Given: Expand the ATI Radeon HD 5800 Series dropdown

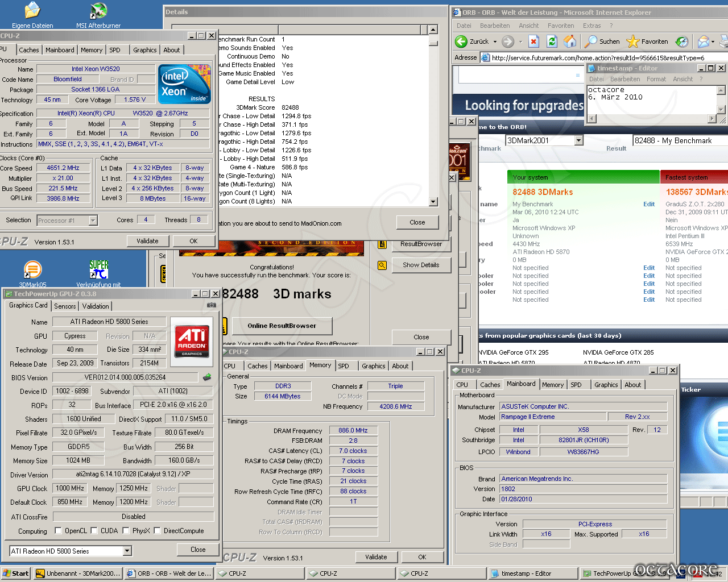Looking at the screenshot, I should (x=127, y=551).
